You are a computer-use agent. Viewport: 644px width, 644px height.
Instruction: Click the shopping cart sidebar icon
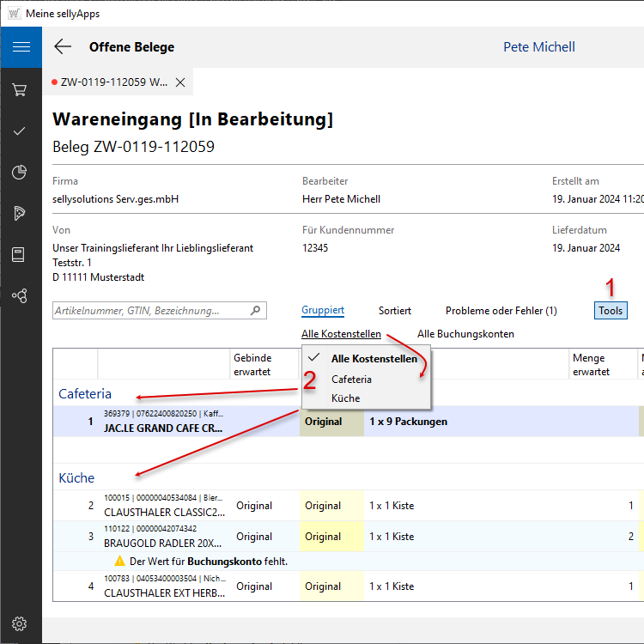(x=20, y=89)
